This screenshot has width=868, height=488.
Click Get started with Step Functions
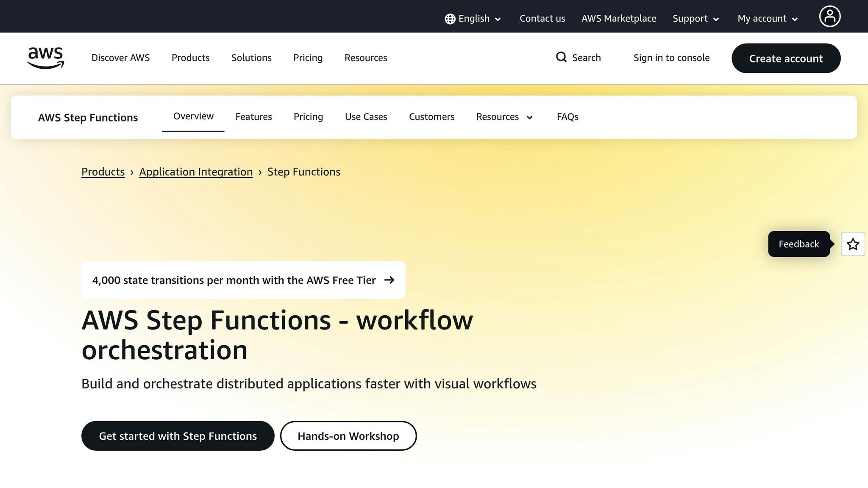pos(178,435)
